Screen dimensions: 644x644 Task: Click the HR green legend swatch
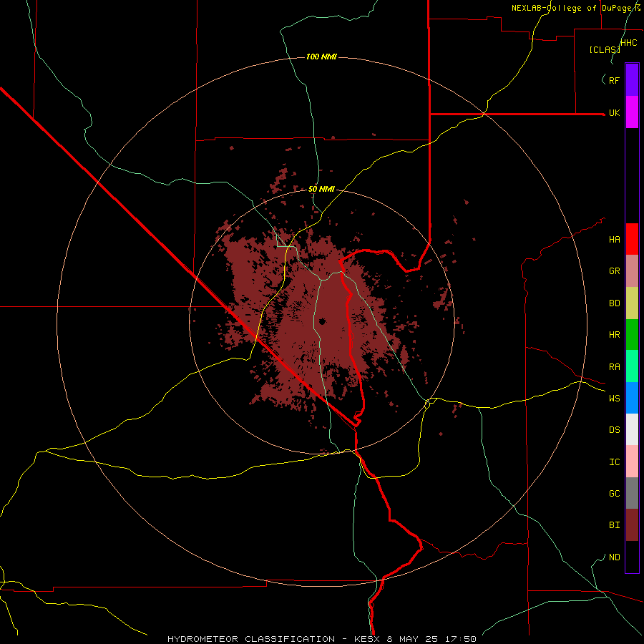(632, 335)
